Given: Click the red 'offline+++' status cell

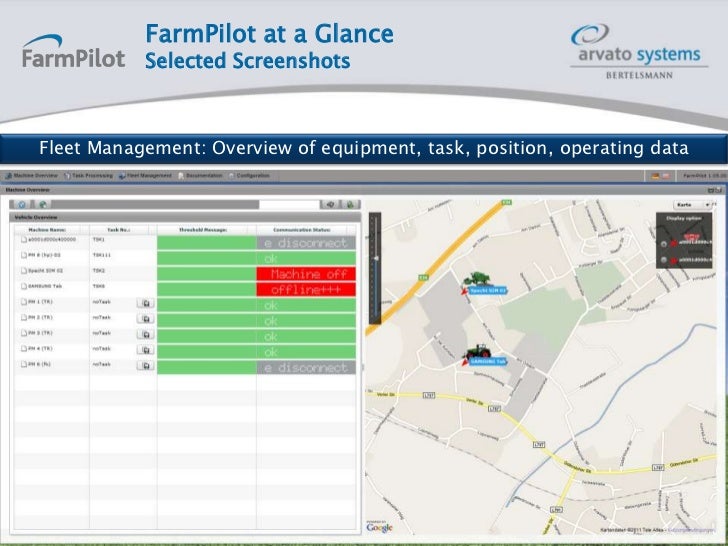Looking at the screenshot, I should point(306,290).
